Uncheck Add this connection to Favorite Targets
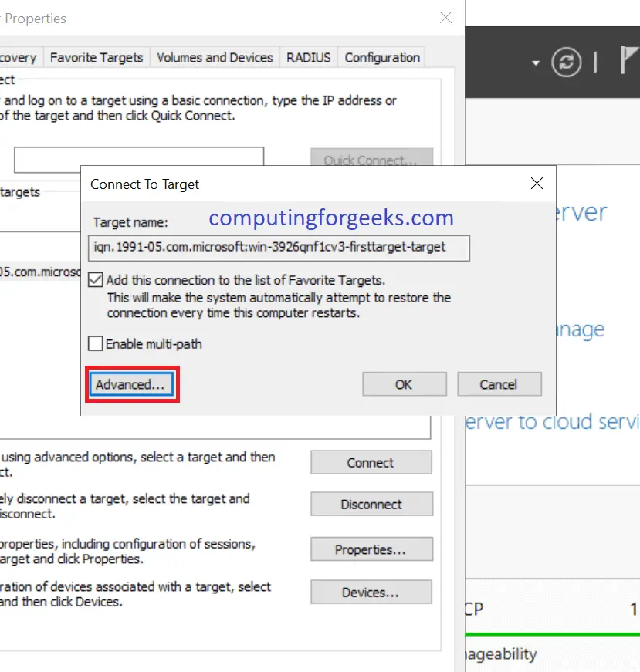The image size is (640, 672). click(95, 280)
